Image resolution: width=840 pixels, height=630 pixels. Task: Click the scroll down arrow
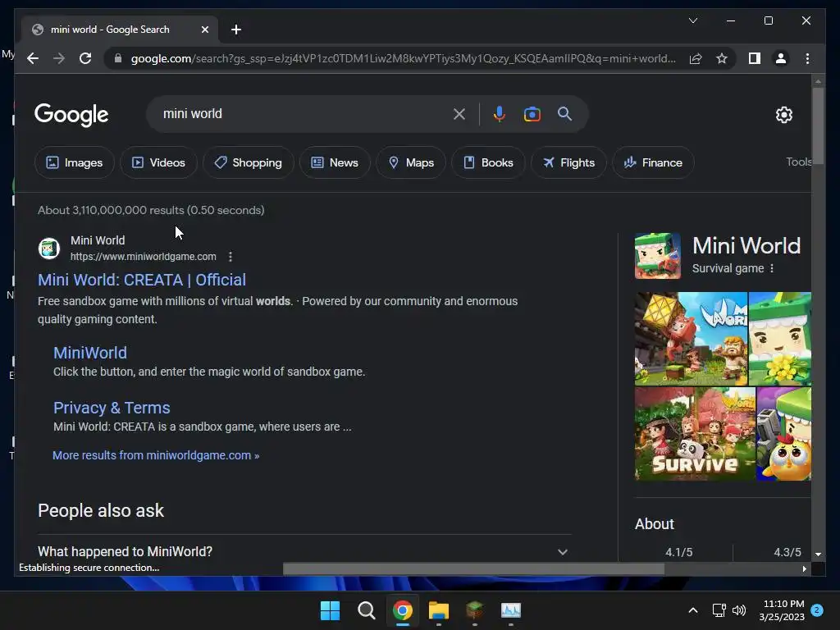pyautogui.click(x=818, y=555)
